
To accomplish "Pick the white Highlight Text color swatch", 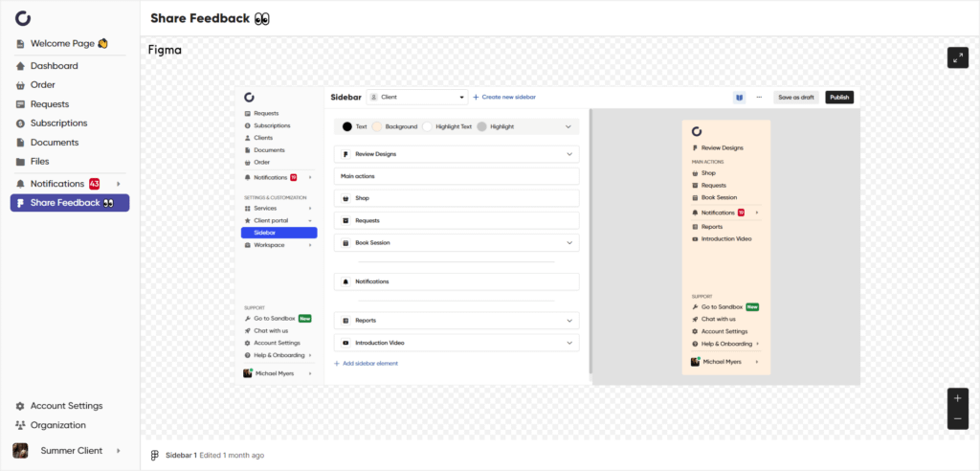I will tap(428, 126).
